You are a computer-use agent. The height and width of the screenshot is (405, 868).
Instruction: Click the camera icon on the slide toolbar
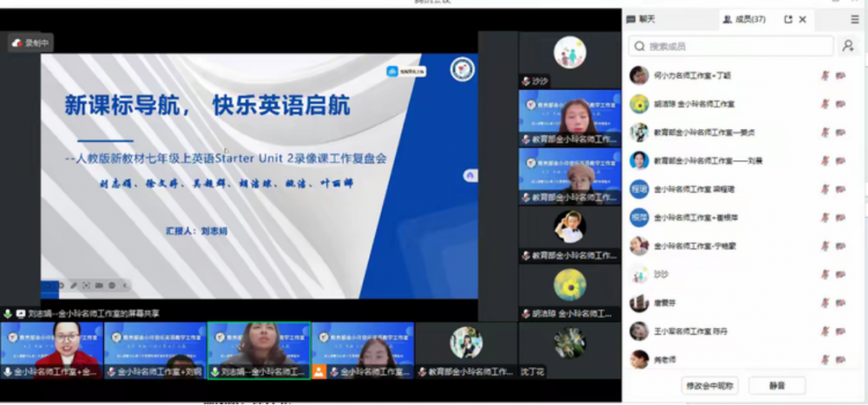point(99,285)
